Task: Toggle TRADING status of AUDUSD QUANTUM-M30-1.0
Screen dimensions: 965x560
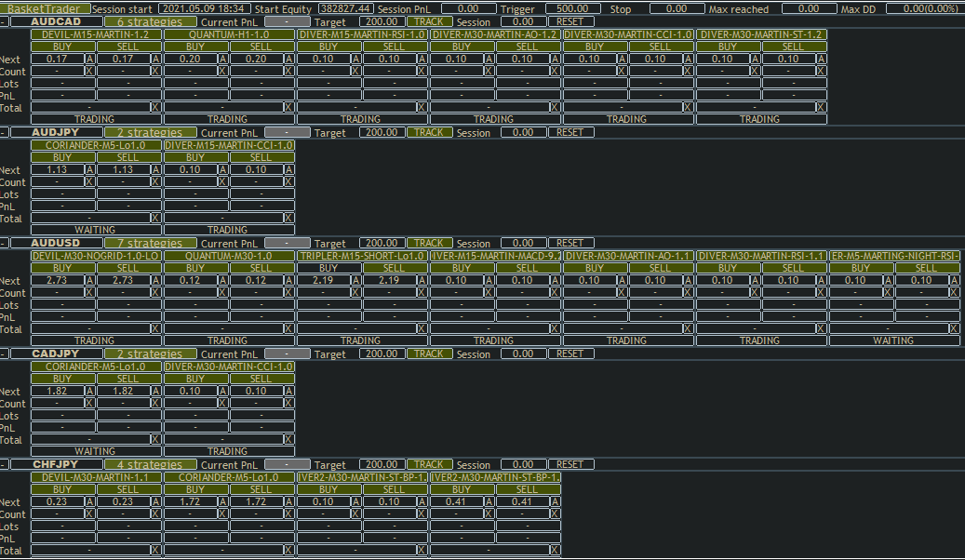Action: pyautogui.click(x=228, y=340)
